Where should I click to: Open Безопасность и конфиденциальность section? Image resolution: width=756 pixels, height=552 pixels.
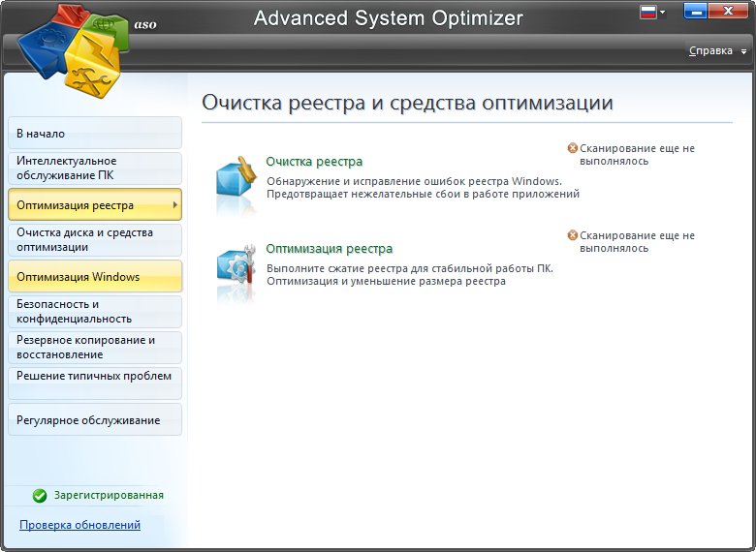95,312
